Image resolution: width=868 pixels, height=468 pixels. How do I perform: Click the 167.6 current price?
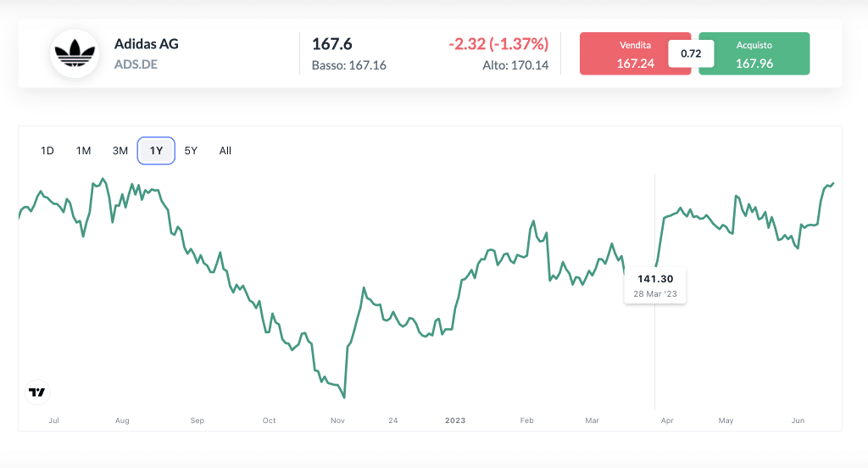click(x=332, y=44)
